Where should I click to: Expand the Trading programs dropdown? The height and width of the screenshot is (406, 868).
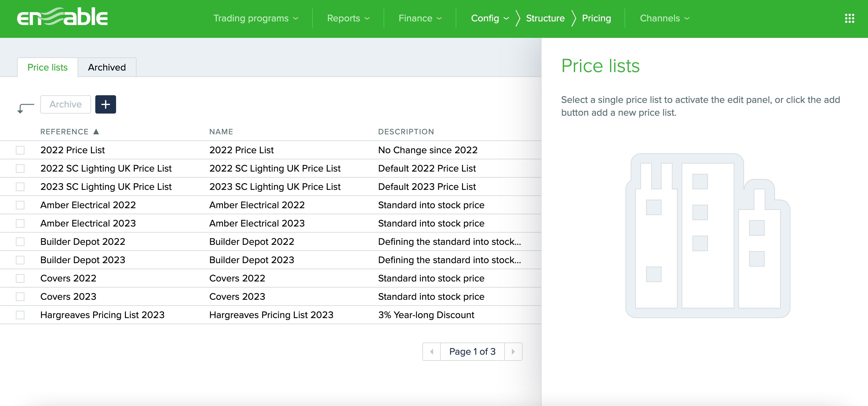[x=256, y=18]
